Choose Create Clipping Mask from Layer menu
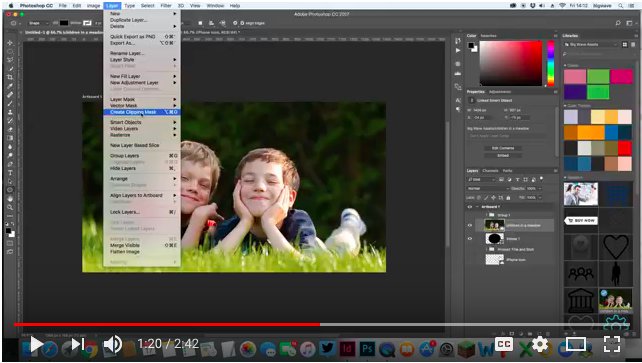This screenshot has height=363, width=642. (x=142, y=112)
